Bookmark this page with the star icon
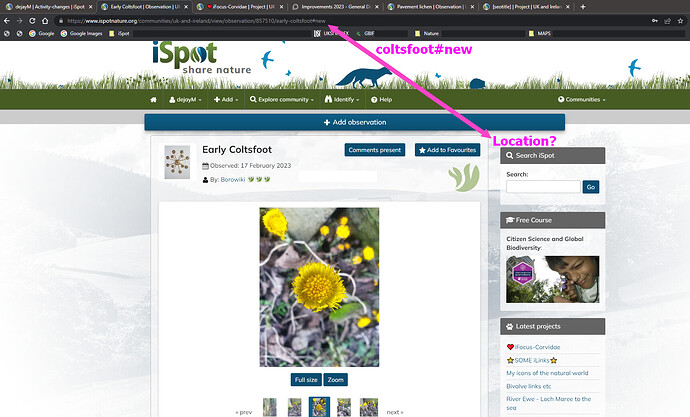690x417 pixels. 680,21
